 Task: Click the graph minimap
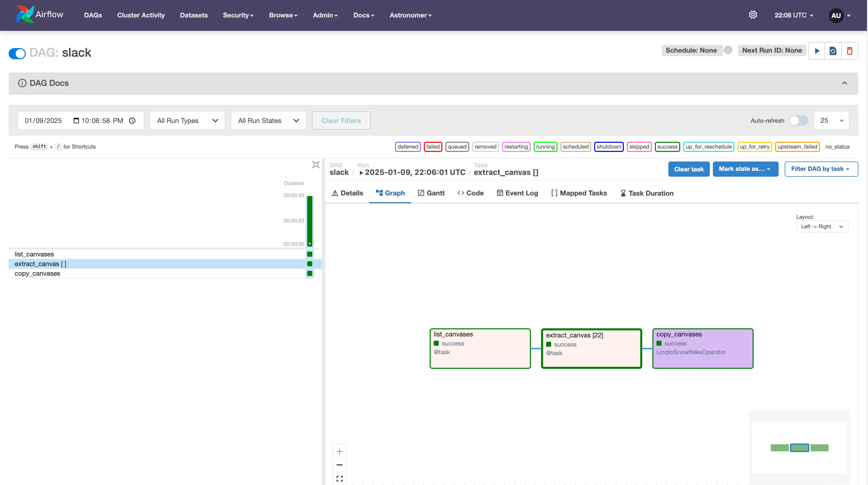coord(799,448)
